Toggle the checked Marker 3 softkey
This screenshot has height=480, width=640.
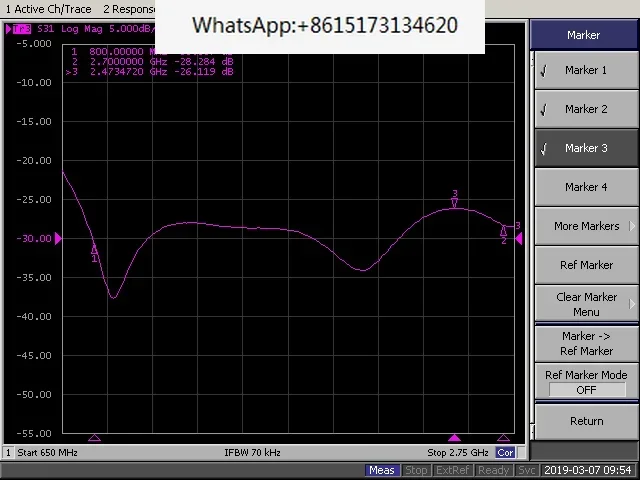[585, 148]
